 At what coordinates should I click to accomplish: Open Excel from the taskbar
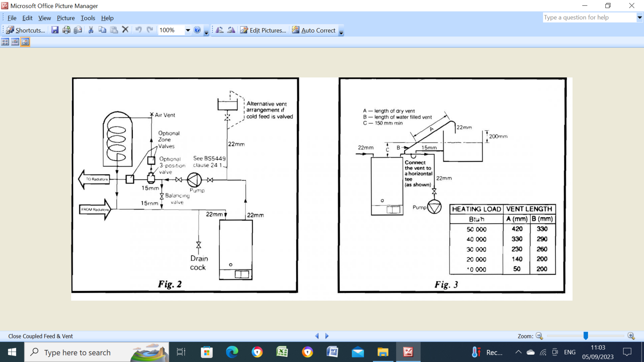(283, 352)
